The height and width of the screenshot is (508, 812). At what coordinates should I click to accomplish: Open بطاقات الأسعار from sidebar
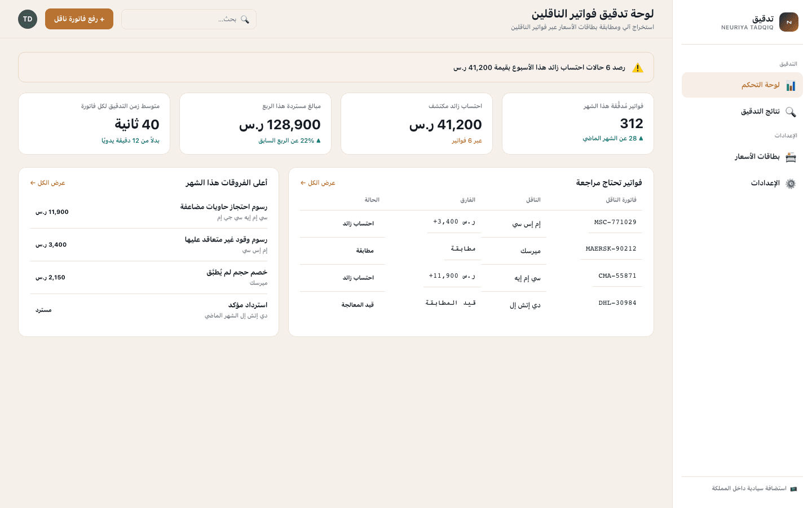click(x=742, y=157)
